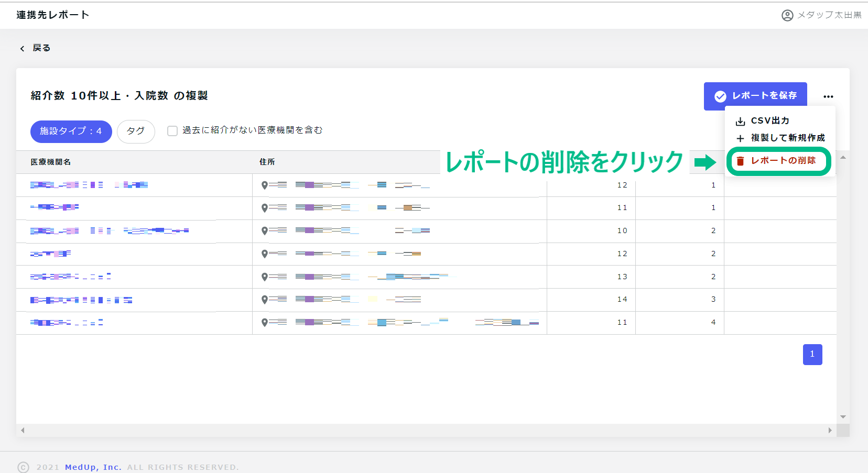
Task: Click the 住所 column header
Action: point(267,162)
